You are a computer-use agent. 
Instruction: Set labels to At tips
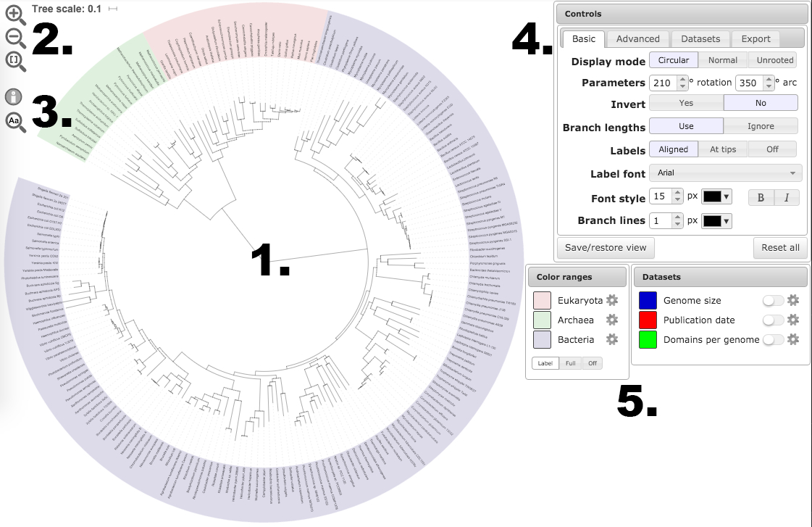[x=723, y=149]
